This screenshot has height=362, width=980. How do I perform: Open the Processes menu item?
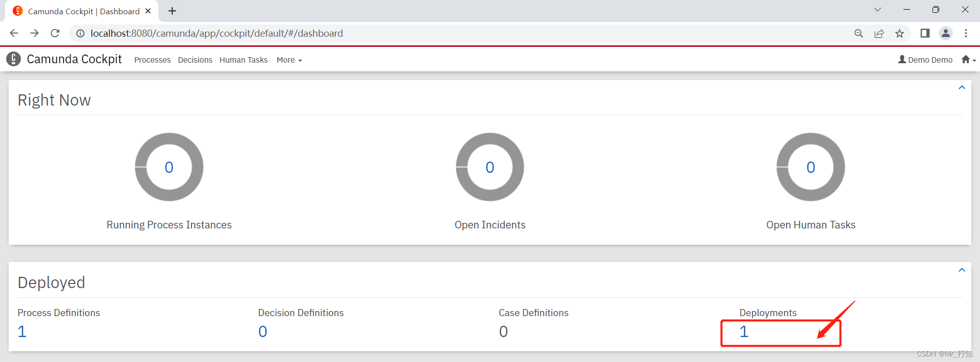pos(152,60)
